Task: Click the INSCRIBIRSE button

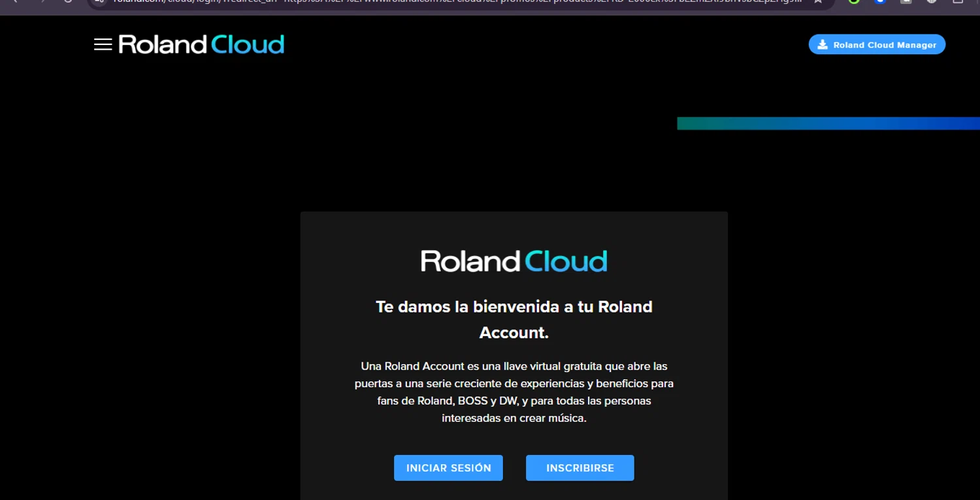Action: click(x=580, y=468)
